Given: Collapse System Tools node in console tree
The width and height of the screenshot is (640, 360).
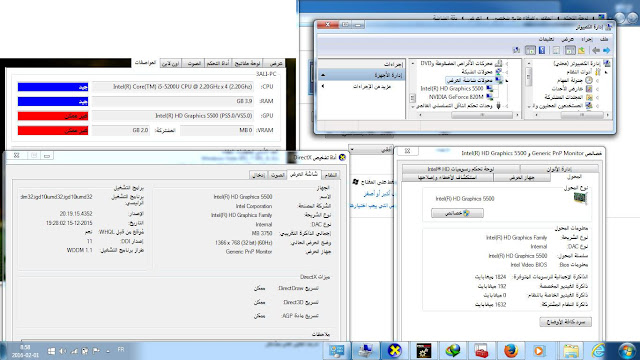Looking at the screenshot, I should 606,72.
